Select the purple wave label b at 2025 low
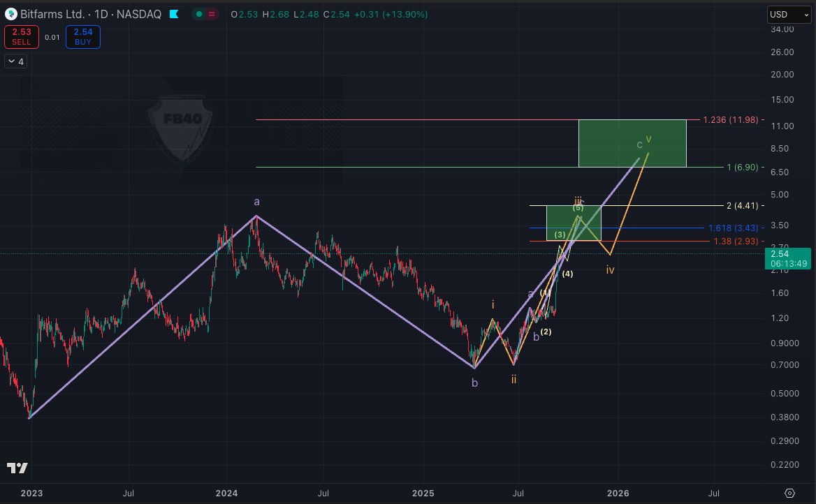The width and height of the screenshot is (816, 504). point(474,383)
